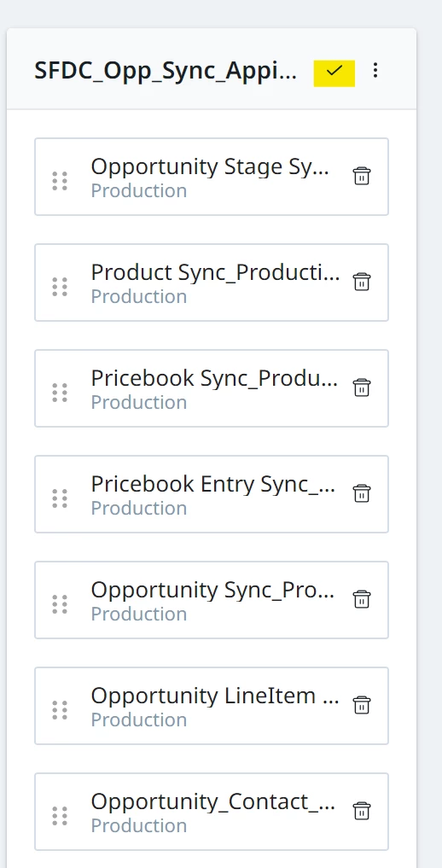The image size is (442, 868).
Task: Confirm the name with yellow checkmark
Action: click(x=334, y=73)
